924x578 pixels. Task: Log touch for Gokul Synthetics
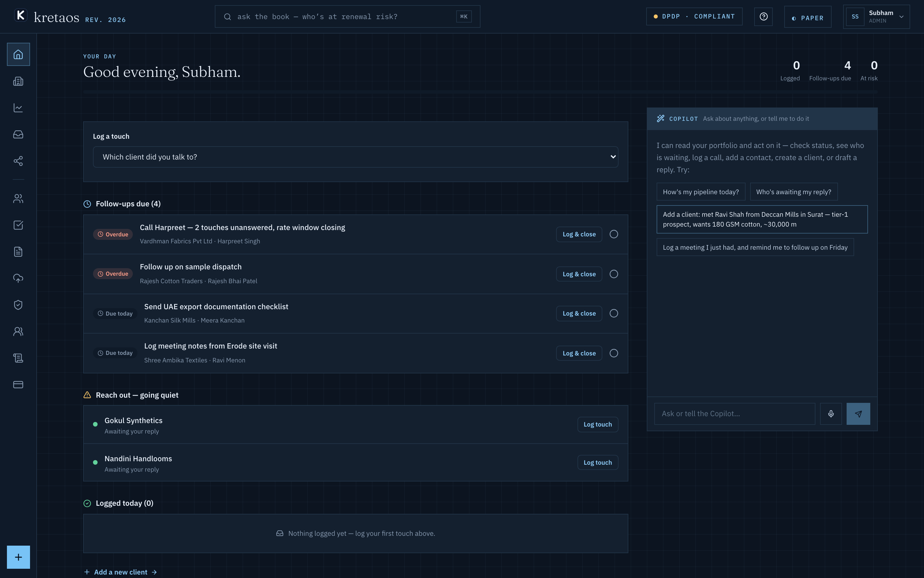pos(597,424)
